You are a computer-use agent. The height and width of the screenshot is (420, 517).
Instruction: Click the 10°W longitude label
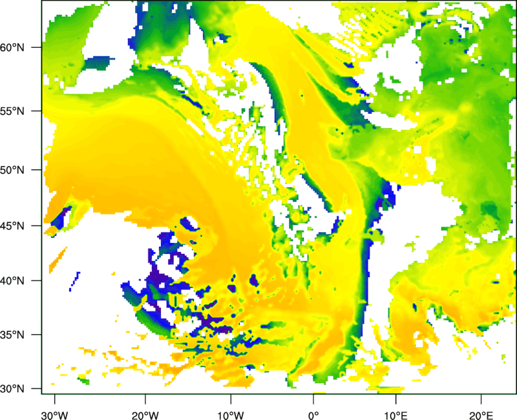click(230, 415)
